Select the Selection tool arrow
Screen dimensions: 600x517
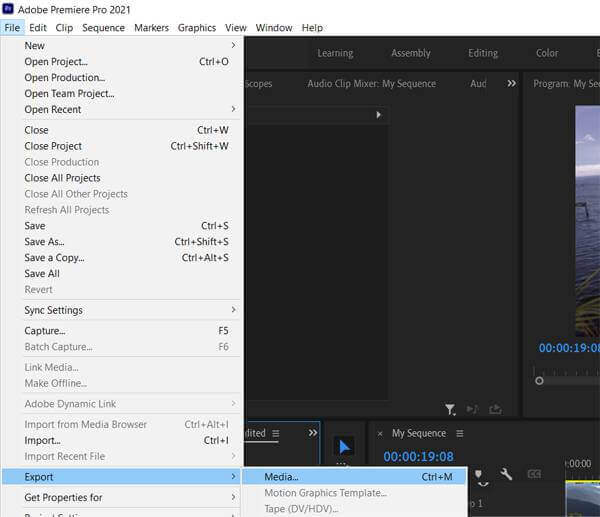(x=344, y=447)
